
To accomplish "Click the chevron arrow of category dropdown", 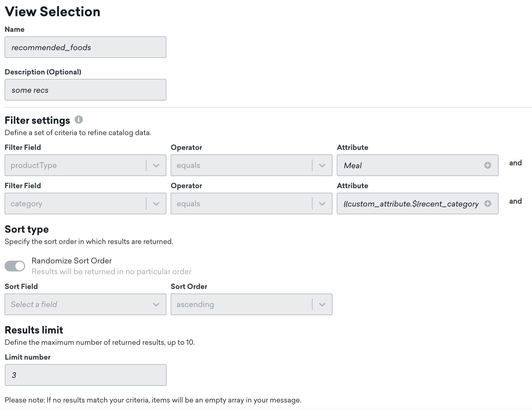I will [x=156, y=204].
